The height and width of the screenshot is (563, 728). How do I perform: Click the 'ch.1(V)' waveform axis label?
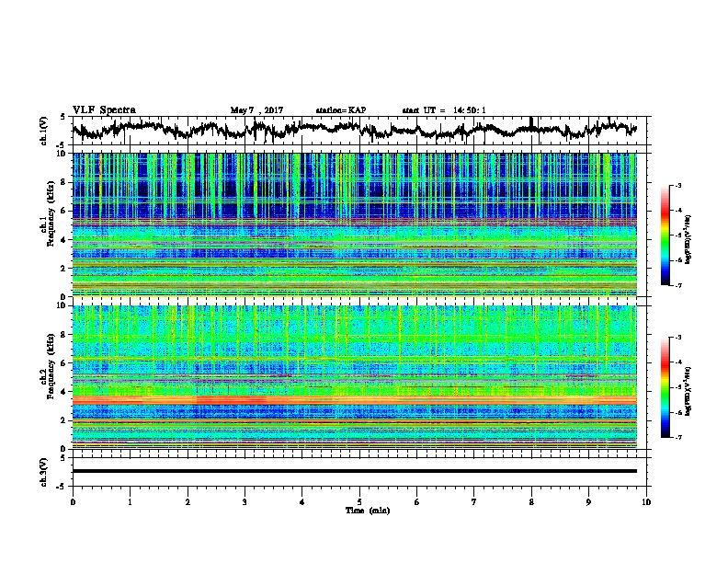[x=43, y=131]
